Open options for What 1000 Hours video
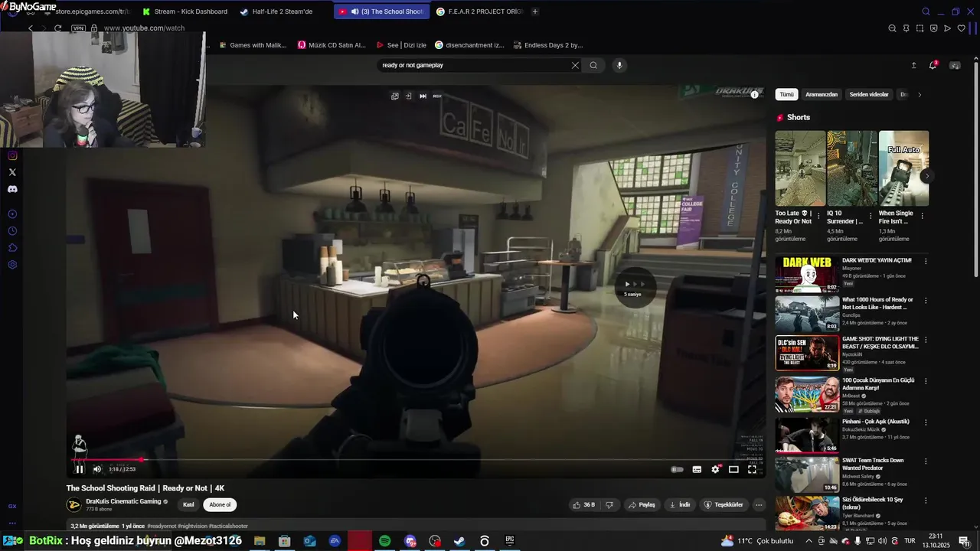 925,300
